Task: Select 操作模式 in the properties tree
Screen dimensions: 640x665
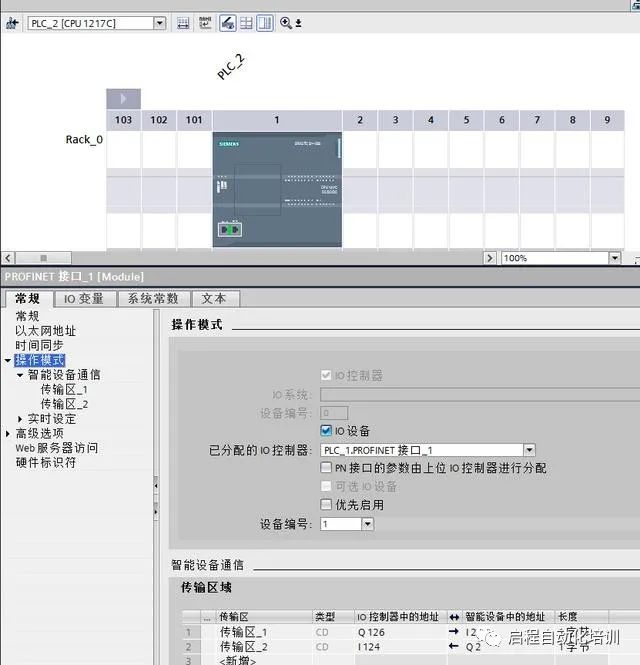Action: pos(39,360)
